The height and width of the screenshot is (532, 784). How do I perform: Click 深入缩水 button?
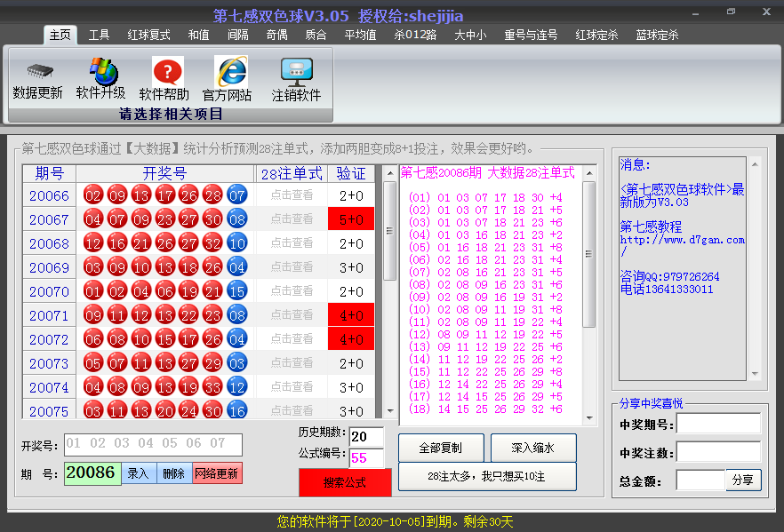[532, 448]
